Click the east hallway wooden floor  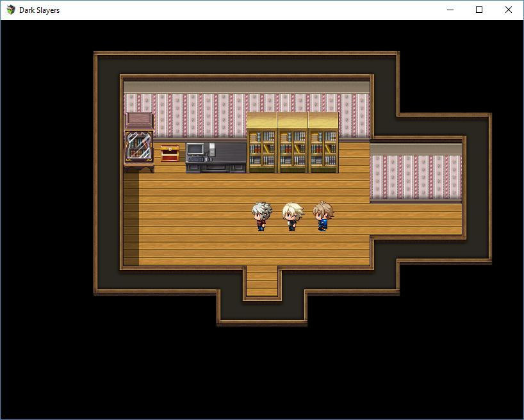tap(416, 219)
